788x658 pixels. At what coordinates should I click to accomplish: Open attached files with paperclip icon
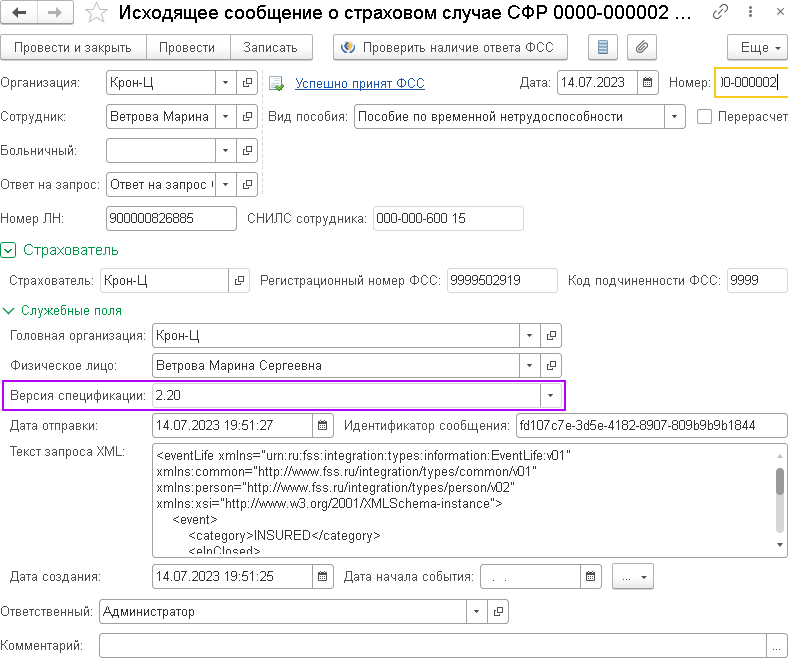[x=642, y=47]
